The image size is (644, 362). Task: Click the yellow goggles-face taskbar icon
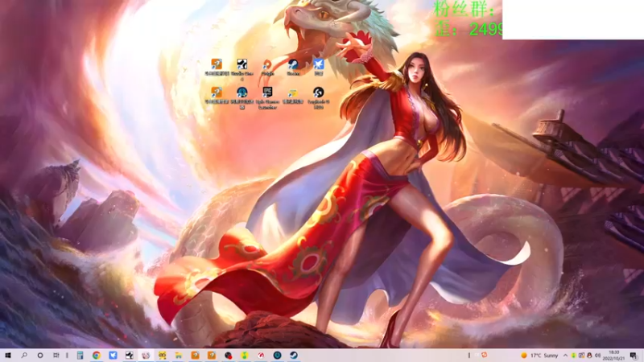[x=163, y=356]
